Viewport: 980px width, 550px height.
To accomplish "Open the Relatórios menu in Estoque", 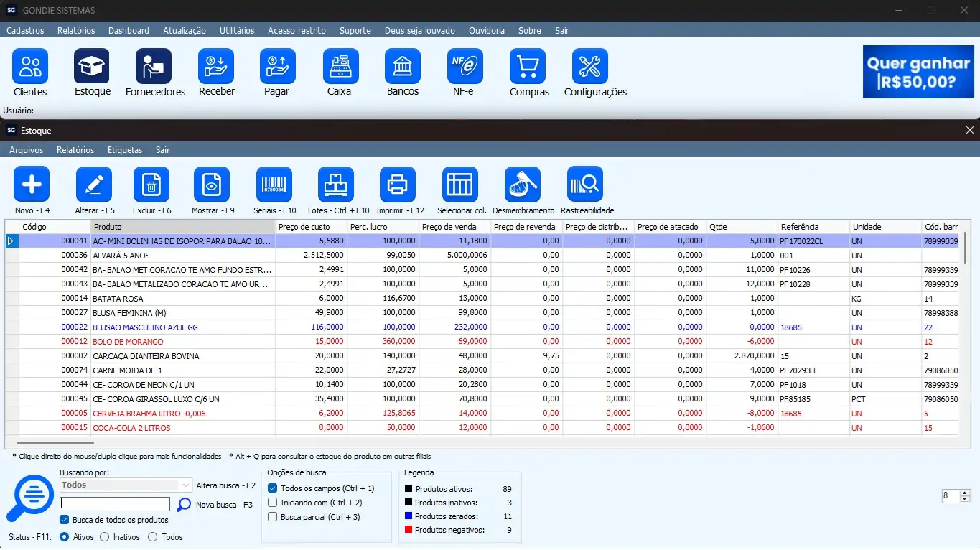I will (75, 150).
